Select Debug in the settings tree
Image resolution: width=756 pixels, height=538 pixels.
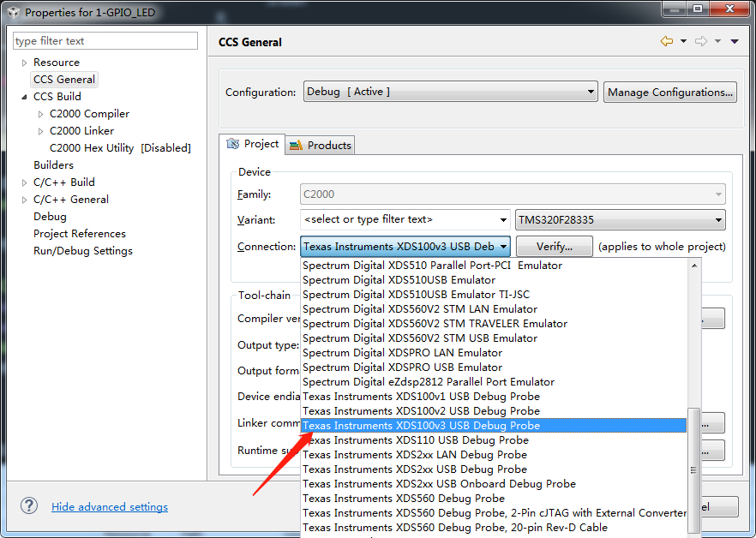(x=50, y=217)
